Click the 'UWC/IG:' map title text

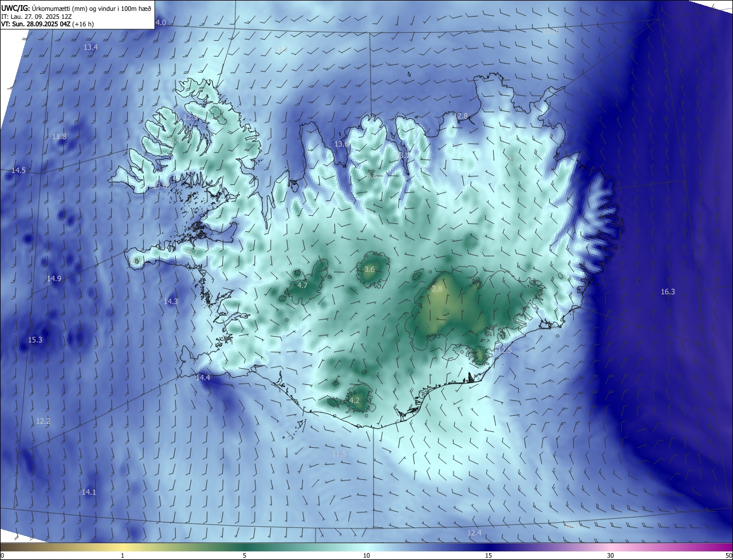(x=15, y=8)
